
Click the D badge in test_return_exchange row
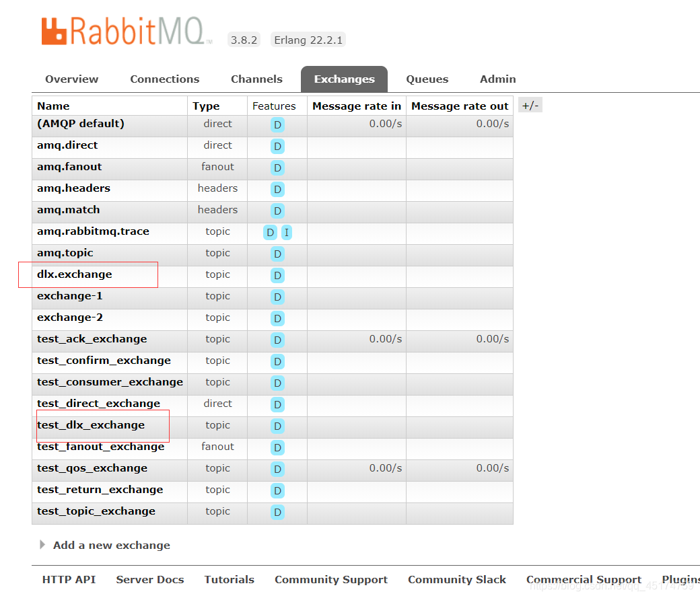tap(277, 491)
